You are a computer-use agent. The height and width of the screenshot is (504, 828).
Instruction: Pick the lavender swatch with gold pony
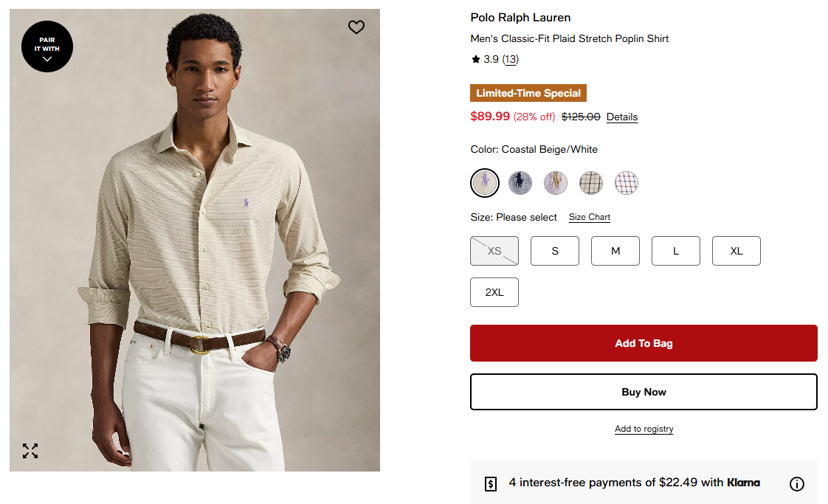[556, 182]
